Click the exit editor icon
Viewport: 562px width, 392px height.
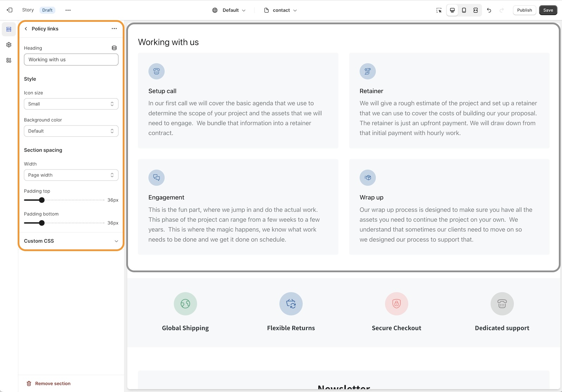10,10
